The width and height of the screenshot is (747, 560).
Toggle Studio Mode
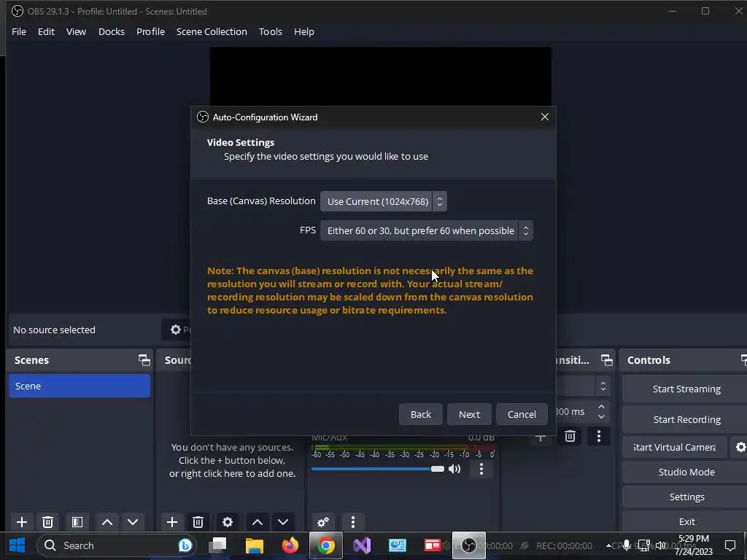pos(686,472)
